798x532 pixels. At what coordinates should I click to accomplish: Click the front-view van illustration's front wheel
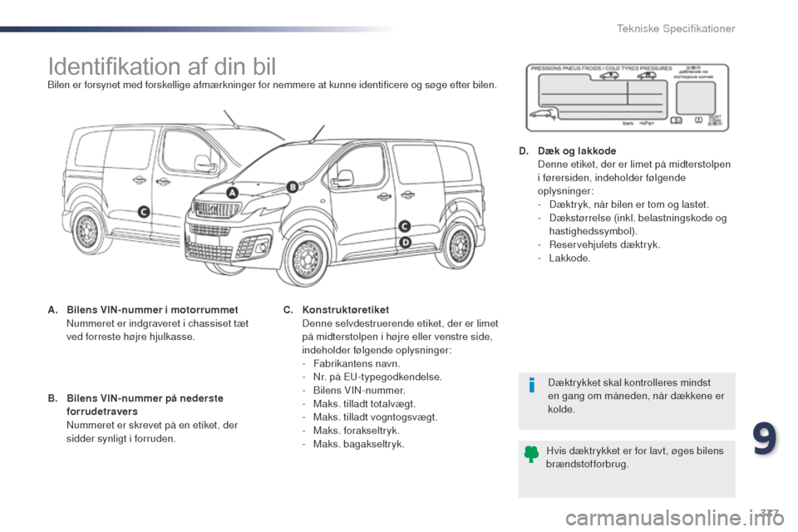click(306, 259)
